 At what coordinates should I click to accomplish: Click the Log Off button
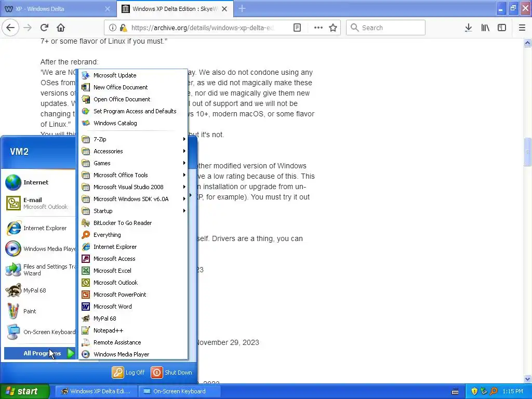pos(129,373)
